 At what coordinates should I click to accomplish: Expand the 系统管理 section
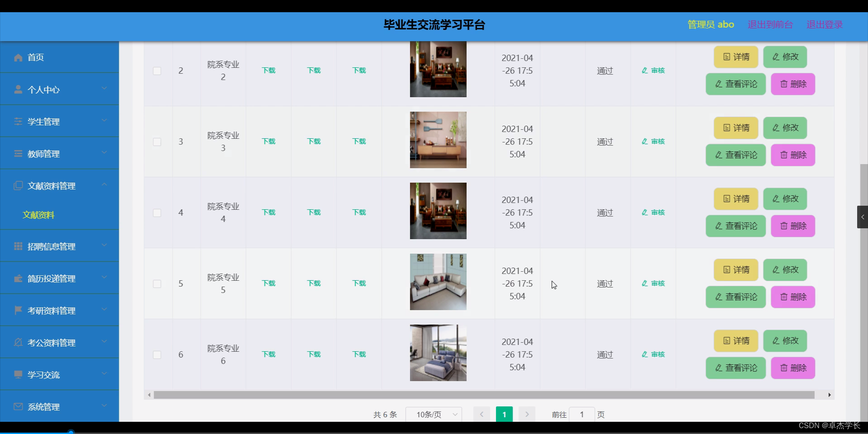104,406
